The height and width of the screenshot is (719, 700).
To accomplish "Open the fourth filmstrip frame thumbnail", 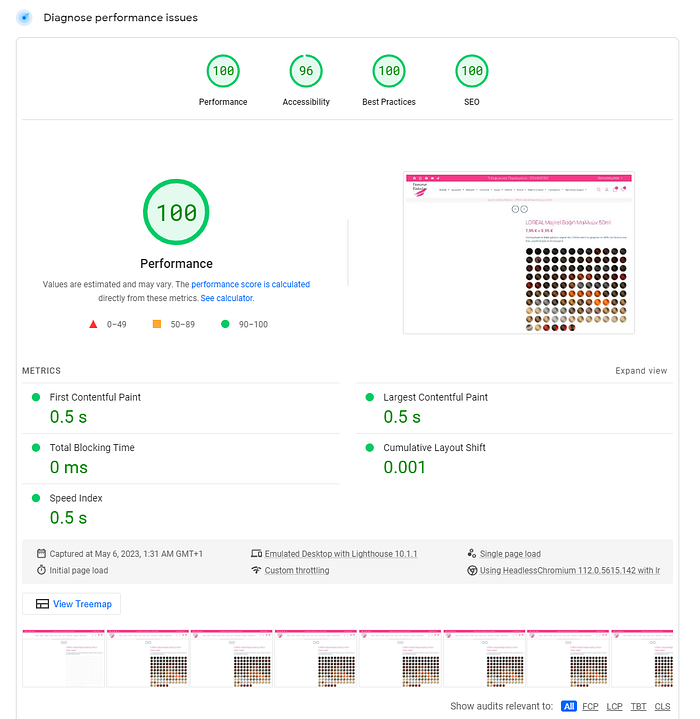I will click(x=316, y=658).
